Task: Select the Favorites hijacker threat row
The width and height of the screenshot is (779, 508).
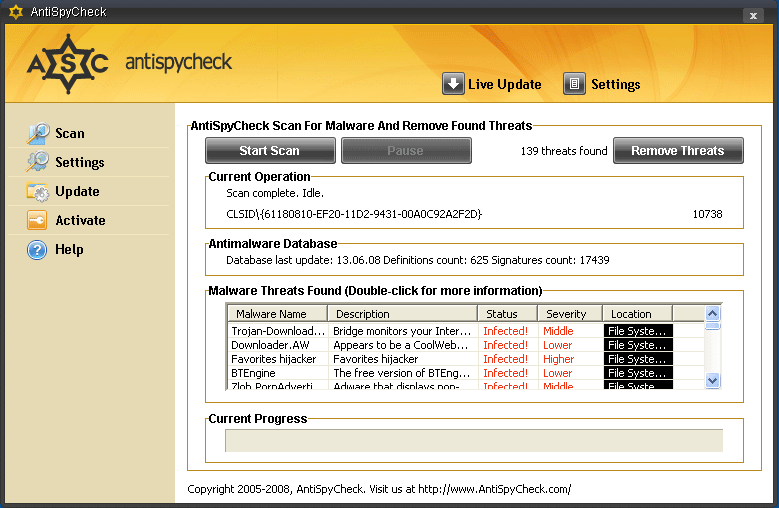Action: (274, 359)
